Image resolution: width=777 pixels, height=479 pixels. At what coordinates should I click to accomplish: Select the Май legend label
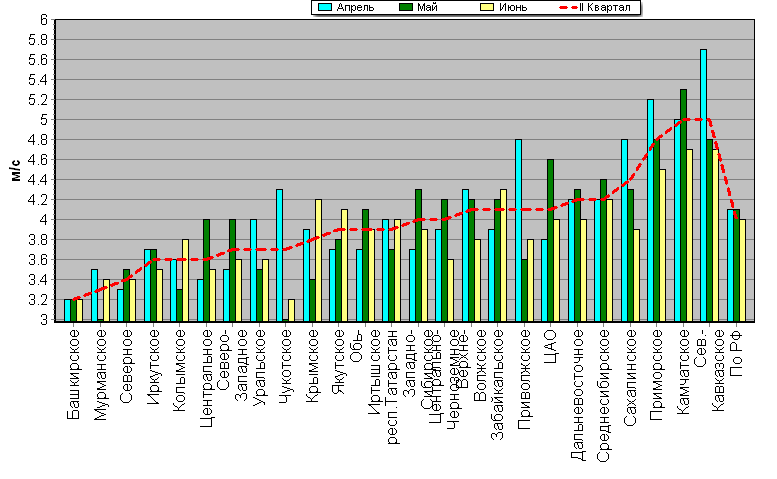tap(428, 7)
